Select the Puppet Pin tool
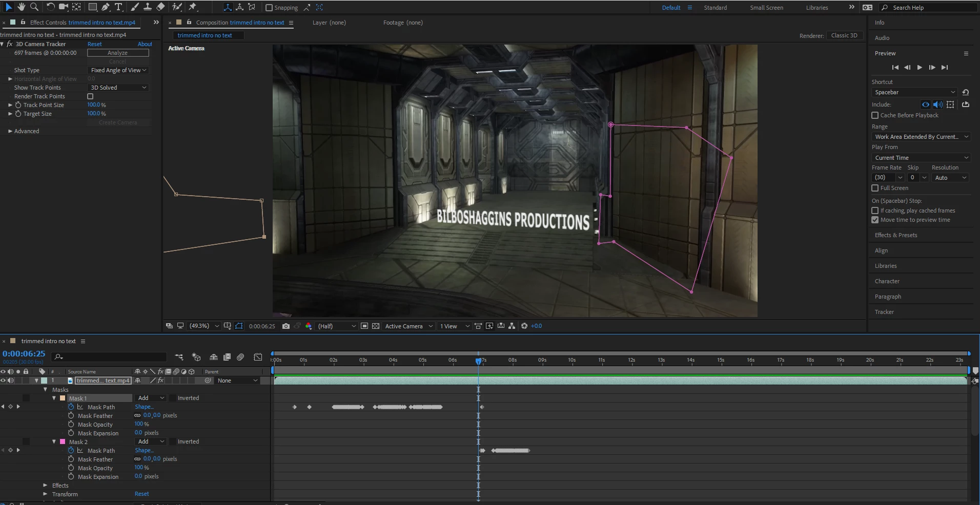The height and width of the screenshot is (505, 980). point(193,7)
